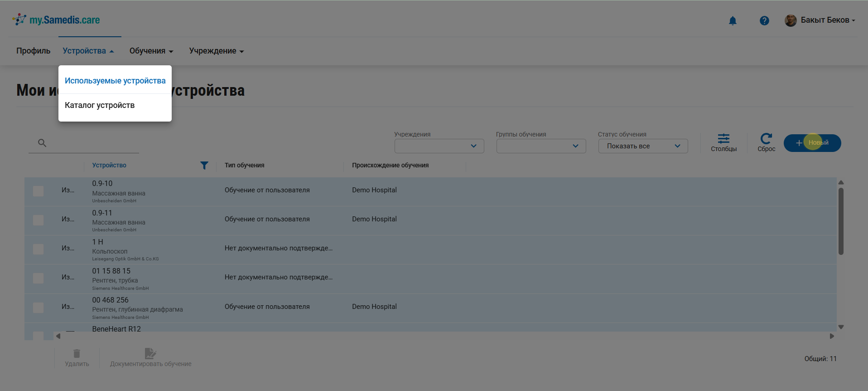Click the Документировать обучение icon
Screen dimensions: 868x391
[x=150, y=354]
